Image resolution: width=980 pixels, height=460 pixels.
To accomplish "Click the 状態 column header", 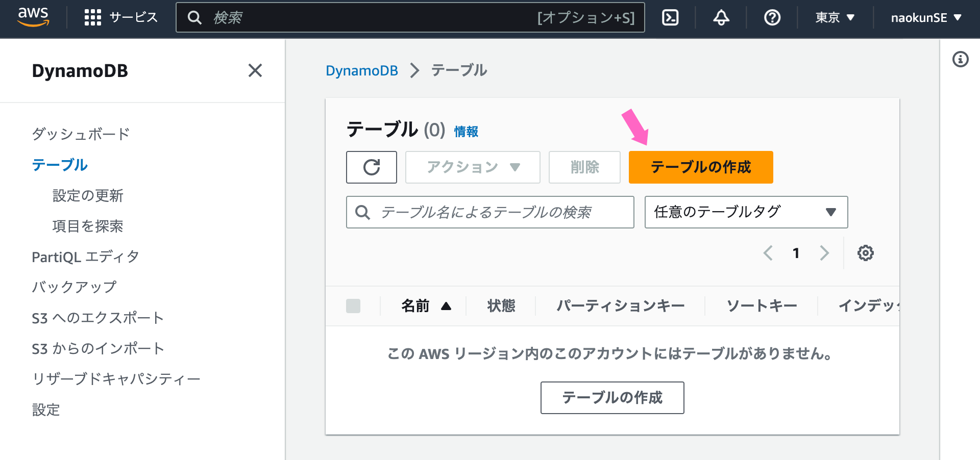I will click(x=501, y=306).
